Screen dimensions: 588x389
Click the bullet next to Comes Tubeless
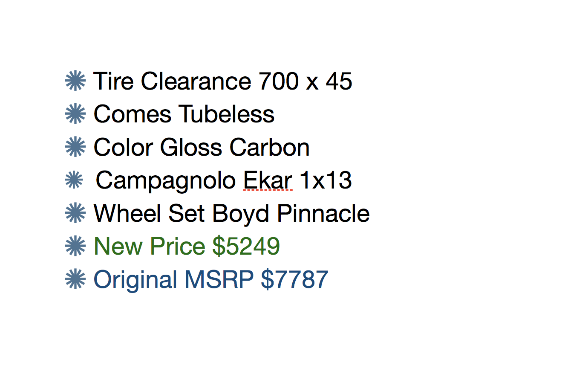point(75,114)
